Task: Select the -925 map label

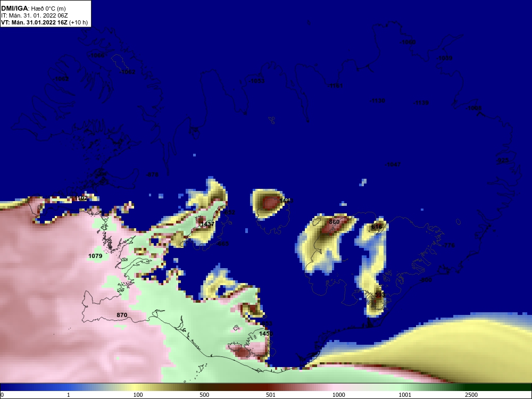Action: coord(503,160)
